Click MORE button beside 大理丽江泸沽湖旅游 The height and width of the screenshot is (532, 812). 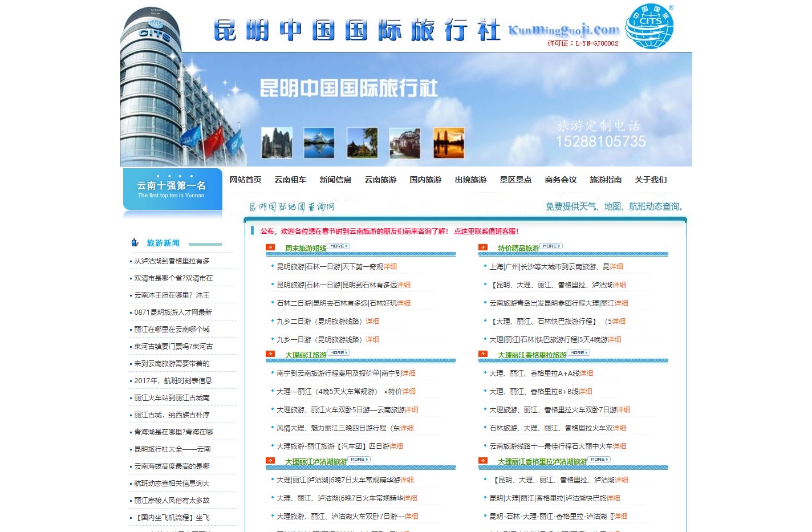(359, 460)
